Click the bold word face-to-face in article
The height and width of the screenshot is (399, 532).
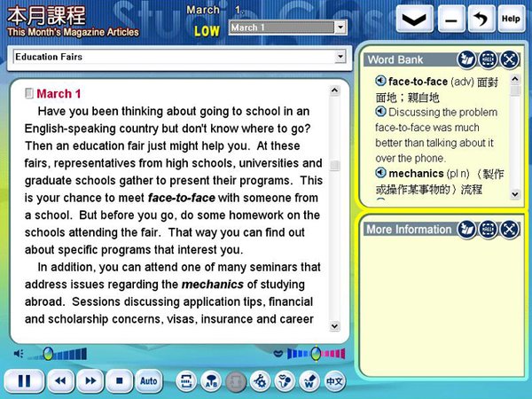pyautogui.click(x=182, y=198)
